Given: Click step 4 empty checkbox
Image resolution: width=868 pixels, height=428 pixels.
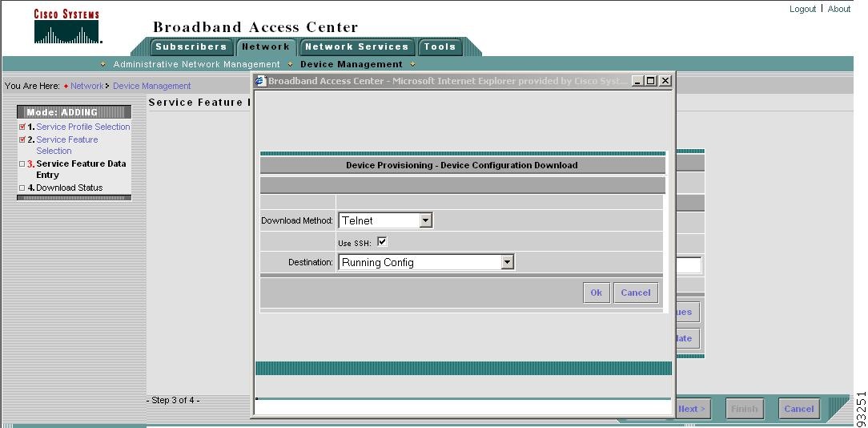Looking at the screenshot, I should pyautogui.click(x=22, y=188).
